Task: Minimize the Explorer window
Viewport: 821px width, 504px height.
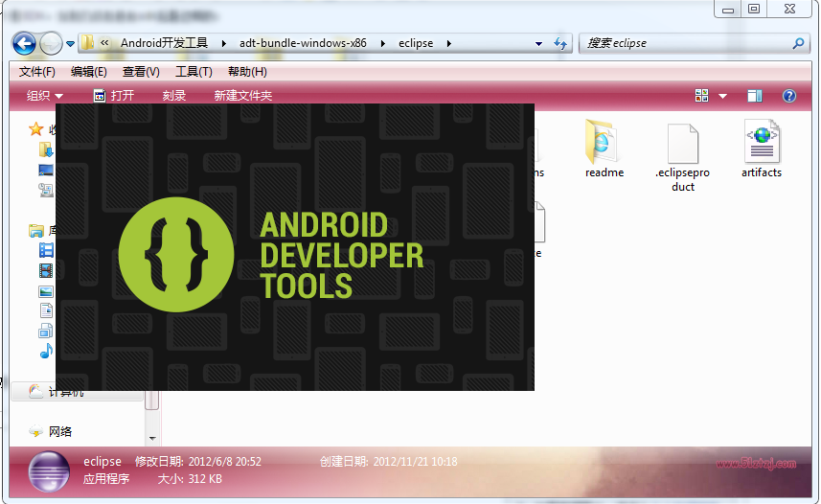Action: (x=728, y=9)
